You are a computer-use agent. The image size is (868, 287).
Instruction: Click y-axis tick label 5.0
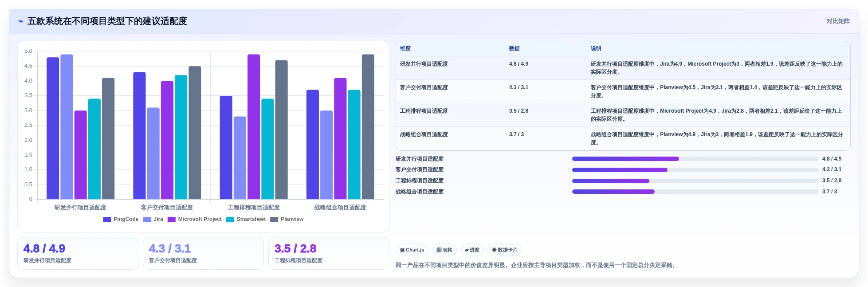(x=28, y=51)
